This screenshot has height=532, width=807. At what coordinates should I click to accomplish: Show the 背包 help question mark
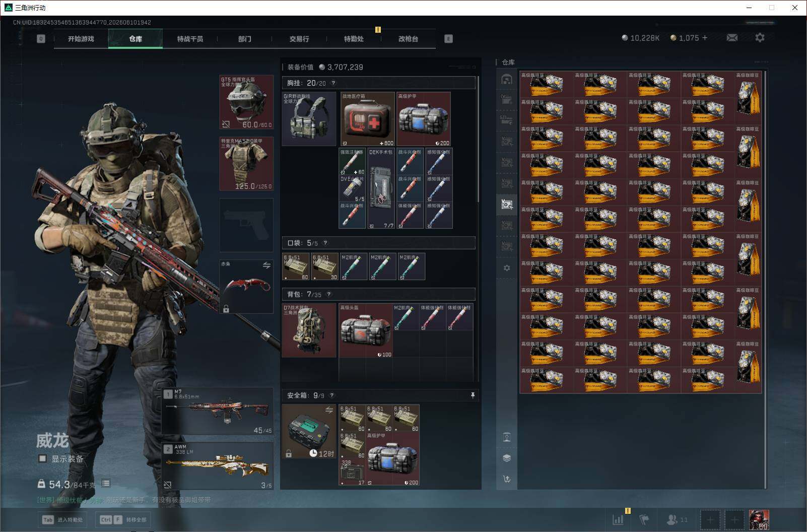pos(329,295)
